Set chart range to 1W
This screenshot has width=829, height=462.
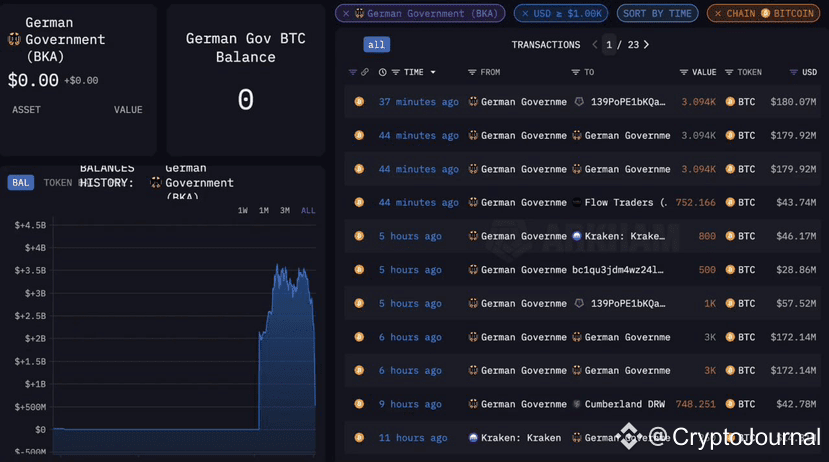click(x=243, y=210)
